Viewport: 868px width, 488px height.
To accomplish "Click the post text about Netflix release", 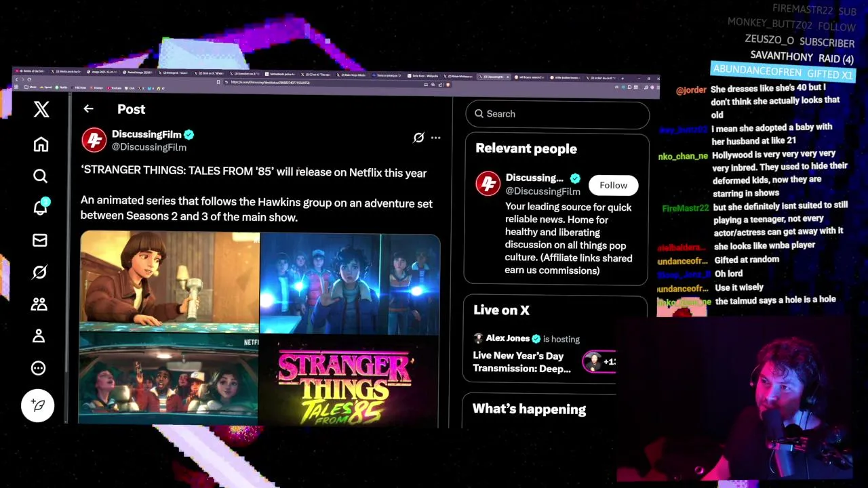I will tap(254, 172).
